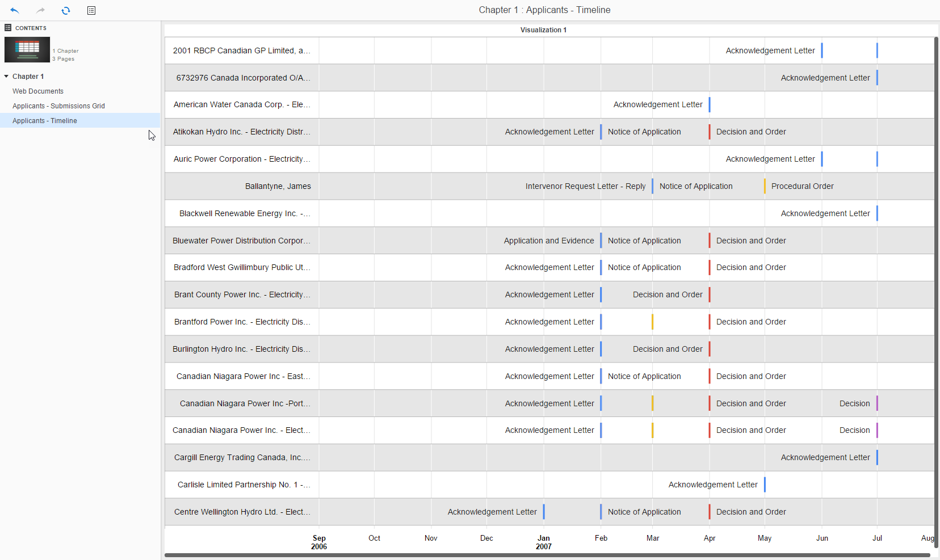Click the horizontal timeline scrollbar

tap(547, 555)
